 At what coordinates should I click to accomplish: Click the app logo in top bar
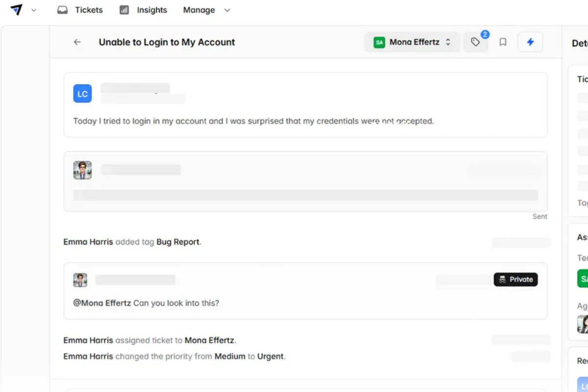pyautogui.click(x=16, y=10)
